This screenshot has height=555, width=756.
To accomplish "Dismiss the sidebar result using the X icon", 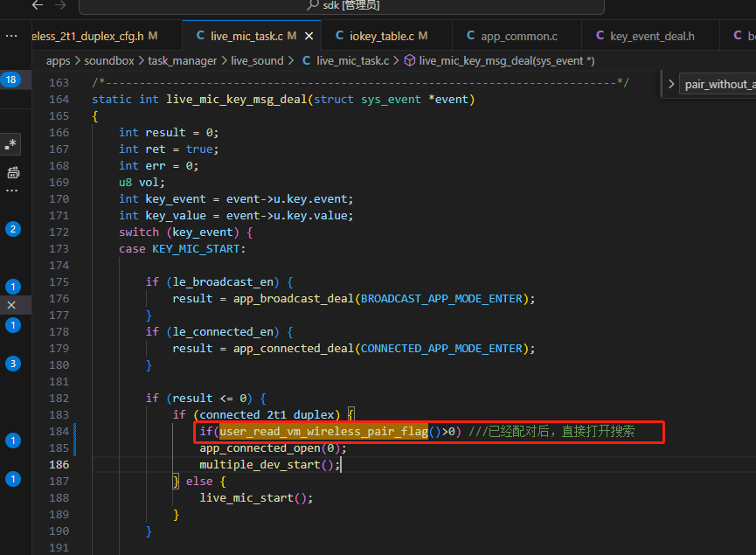I will [x=11, y=305].
